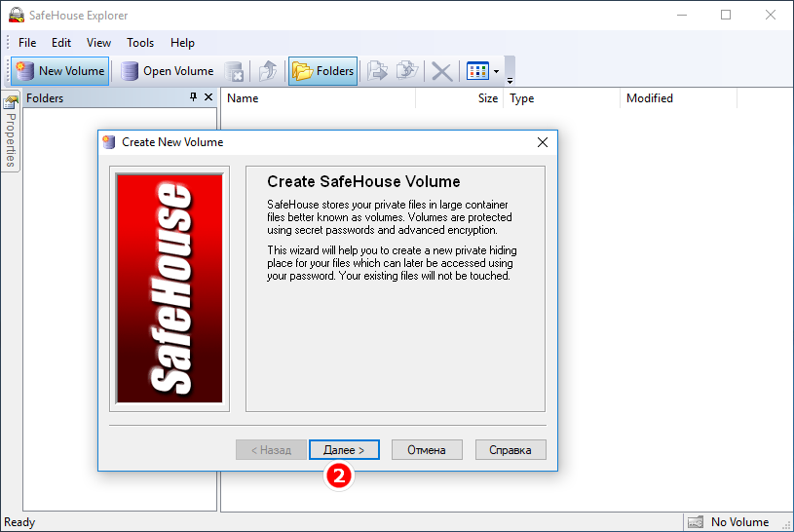Open the File menu
Viewport: 794px width, 532px height.
pyautogui.click(x=27, y=43)
